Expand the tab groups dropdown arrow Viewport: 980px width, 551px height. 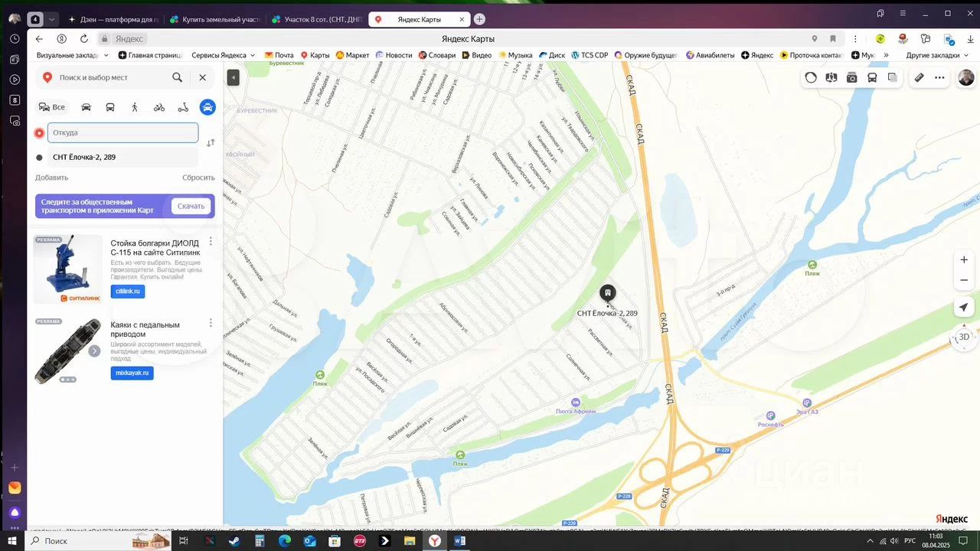click(52, 19)
